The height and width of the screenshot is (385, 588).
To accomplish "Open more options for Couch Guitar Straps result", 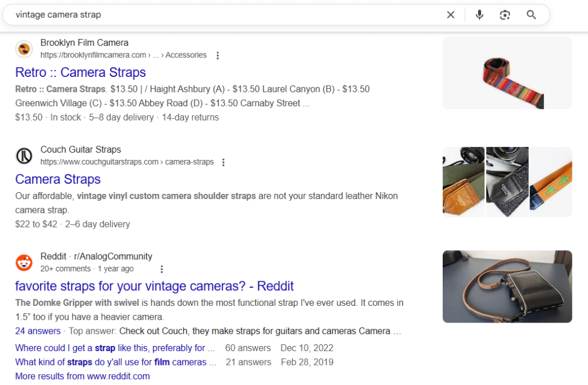I will click(223, 162).
